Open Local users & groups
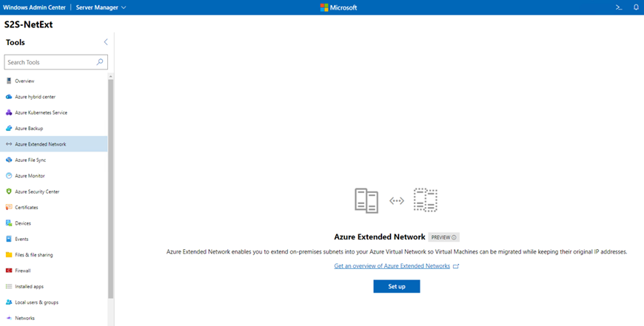This screenshot has width=644, height=326. 54,302
